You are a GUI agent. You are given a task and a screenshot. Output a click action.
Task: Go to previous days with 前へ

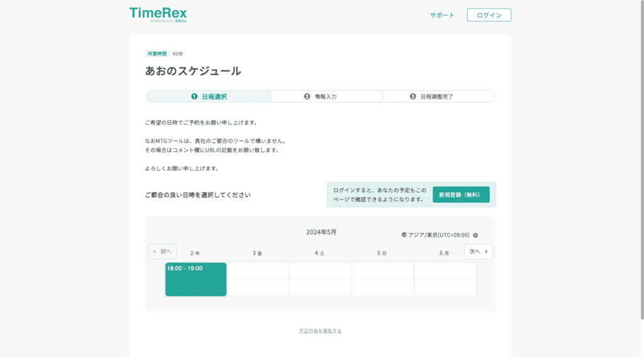(x=162, y=251)
